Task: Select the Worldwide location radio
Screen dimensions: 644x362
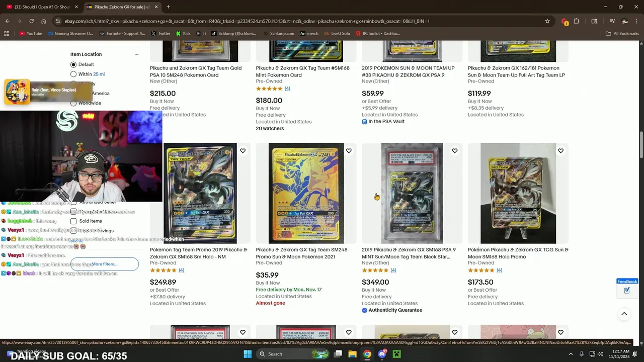Action: [x=73, y=103]
